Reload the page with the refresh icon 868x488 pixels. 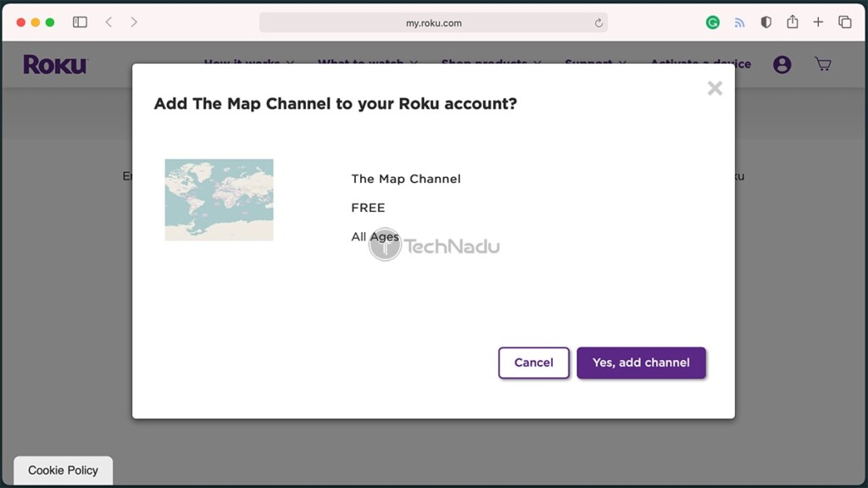[598, 23]
